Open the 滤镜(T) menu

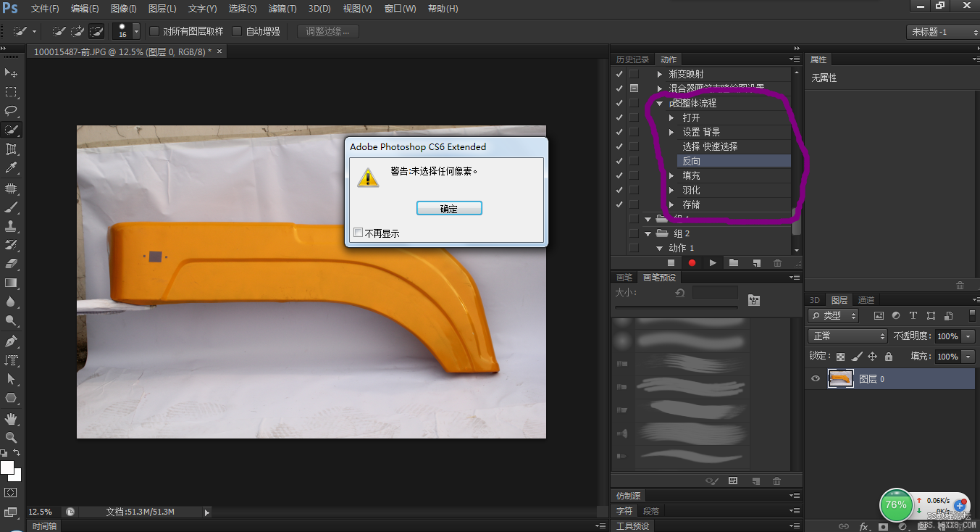coord(282,9)
